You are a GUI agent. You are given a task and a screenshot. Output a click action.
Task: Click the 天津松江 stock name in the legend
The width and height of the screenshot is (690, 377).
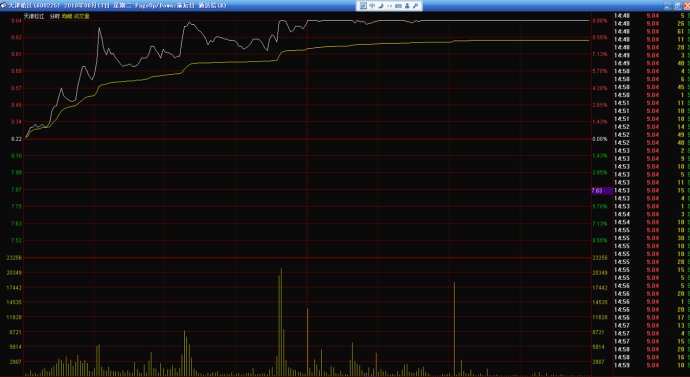coord(34,16)
